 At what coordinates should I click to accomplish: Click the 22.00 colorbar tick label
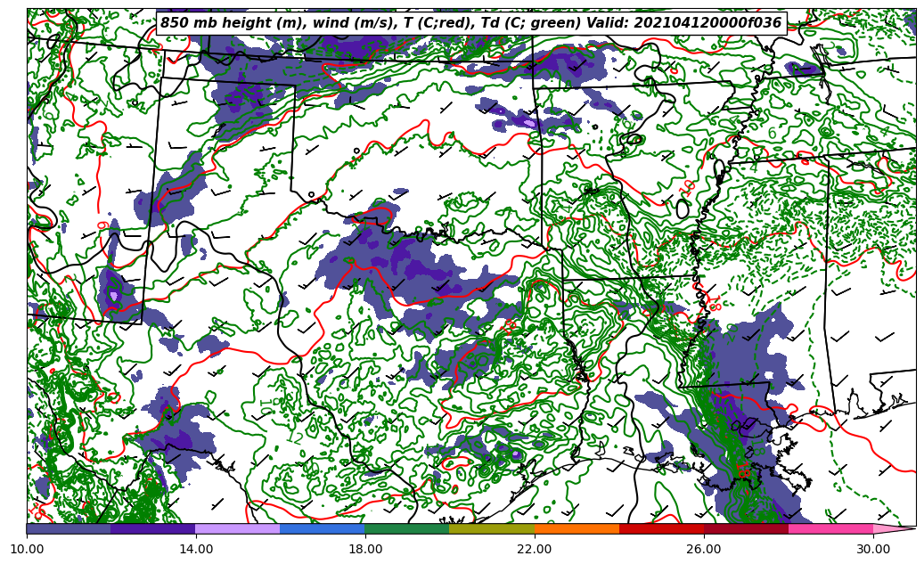[535, 549]
